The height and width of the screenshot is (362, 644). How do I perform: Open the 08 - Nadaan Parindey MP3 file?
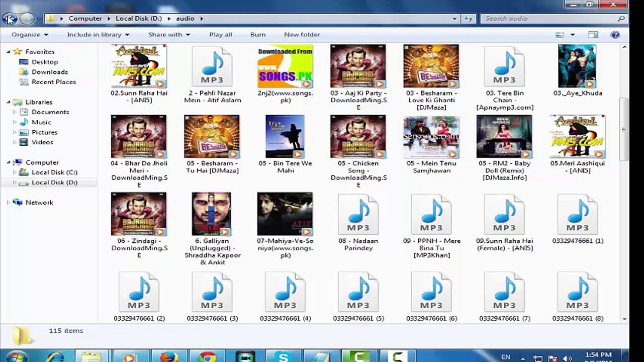tap(358, 215)
